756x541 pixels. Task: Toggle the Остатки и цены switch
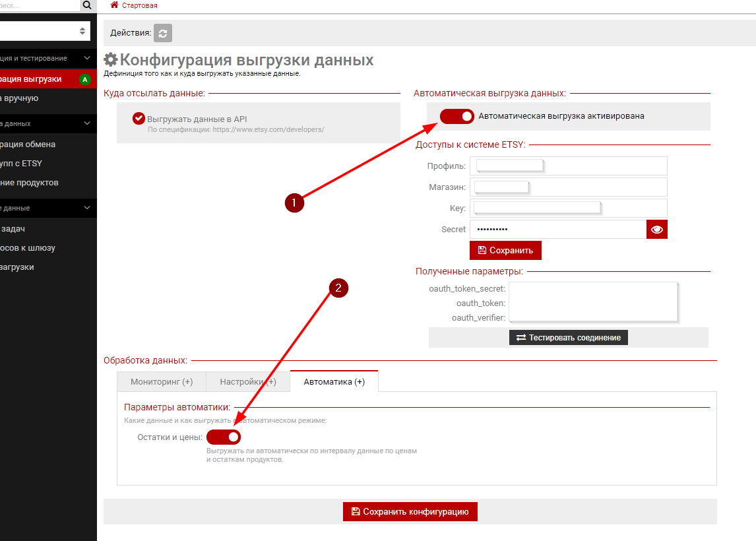click(x=224, y=437)
